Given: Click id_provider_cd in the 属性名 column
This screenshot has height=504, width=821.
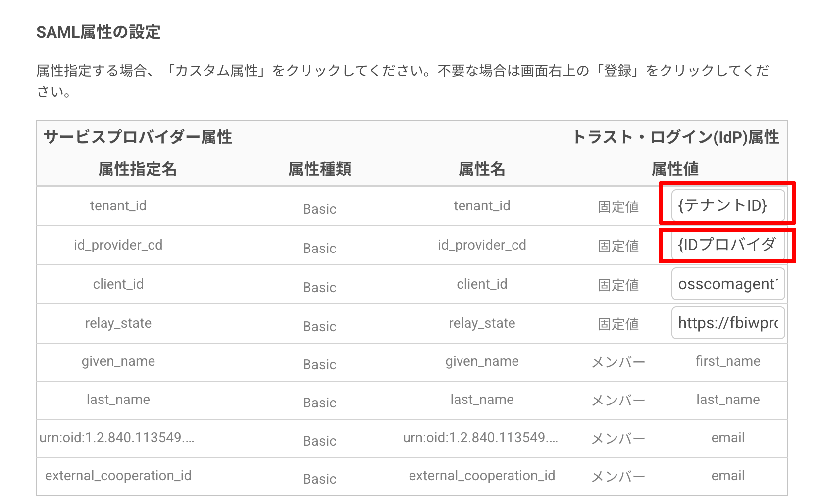Looking at the screenshot, I should pos(481,245).
